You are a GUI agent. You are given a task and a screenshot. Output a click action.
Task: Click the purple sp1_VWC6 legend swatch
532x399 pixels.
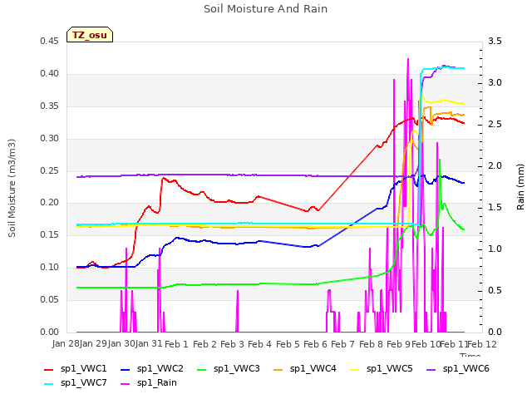pos(431,370)
